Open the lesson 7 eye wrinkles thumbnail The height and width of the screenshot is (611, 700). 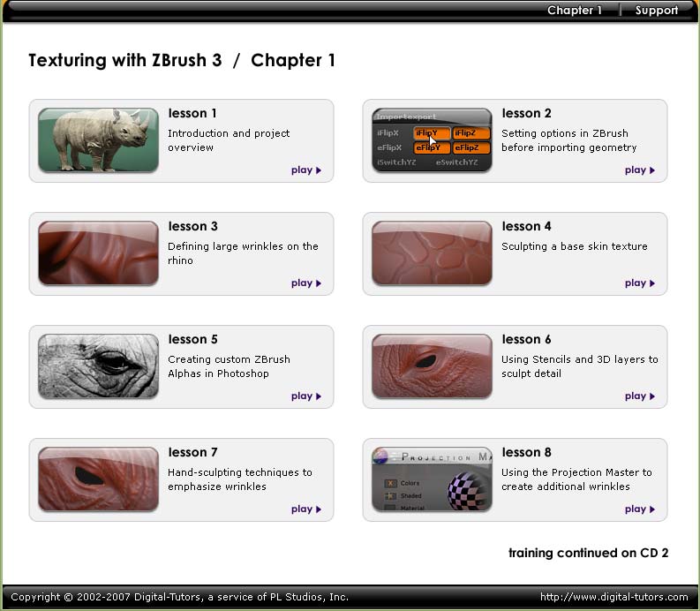(98, 479)
